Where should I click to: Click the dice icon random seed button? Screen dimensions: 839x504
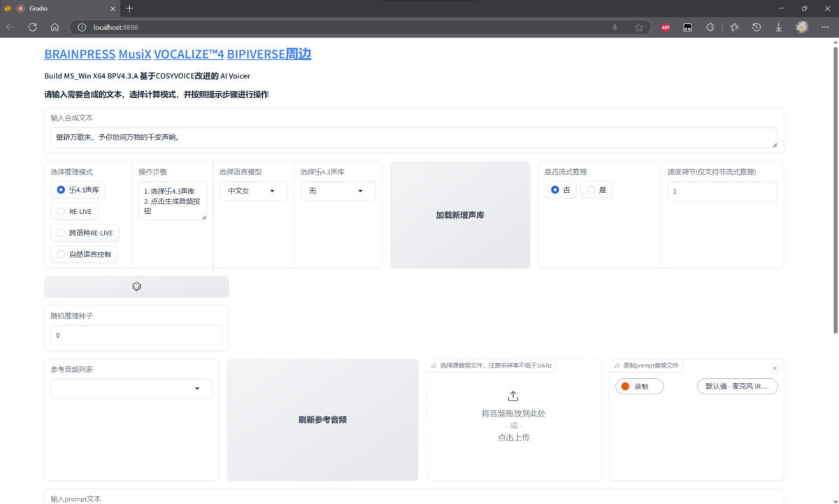[x=136, y=287]
